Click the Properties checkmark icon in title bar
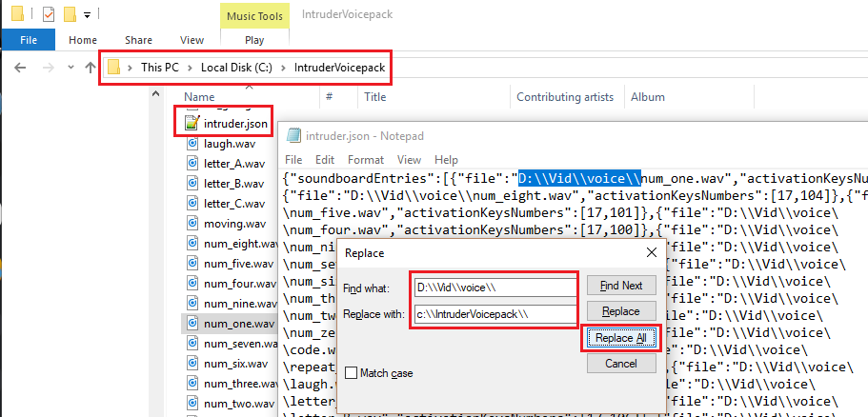This screenshot has height=417, width=868. click(49, 14)
